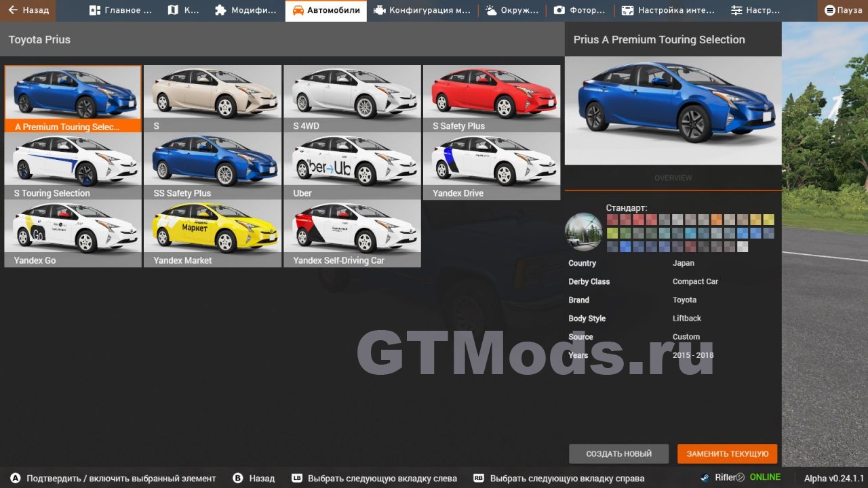
Task: Select the yellow Yandex Market Prius
Action: point(213,233)
